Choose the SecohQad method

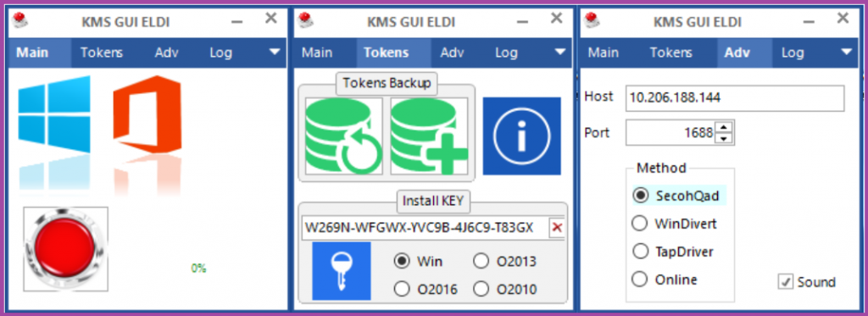pos(678,196)
